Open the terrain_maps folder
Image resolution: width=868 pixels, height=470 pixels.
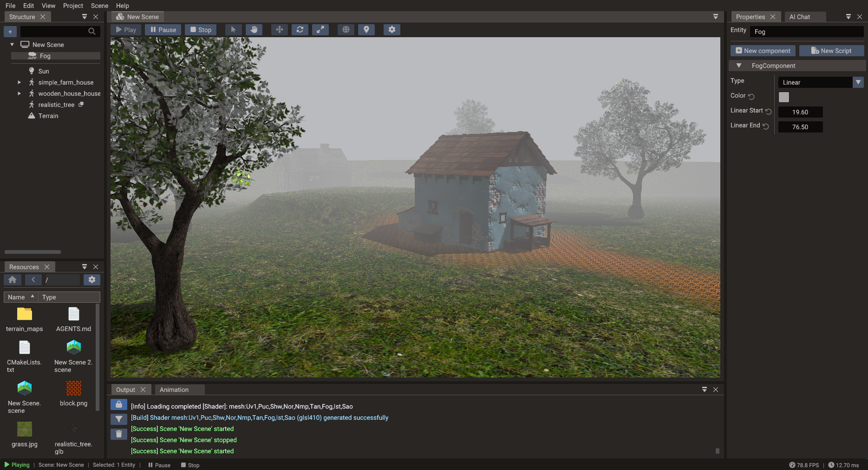[25, 319]
